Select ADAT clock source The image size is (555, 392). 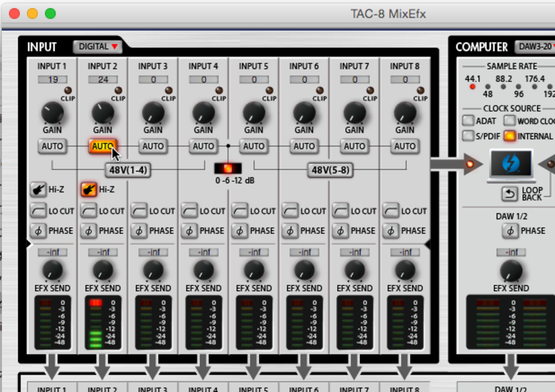coord(468,121)
